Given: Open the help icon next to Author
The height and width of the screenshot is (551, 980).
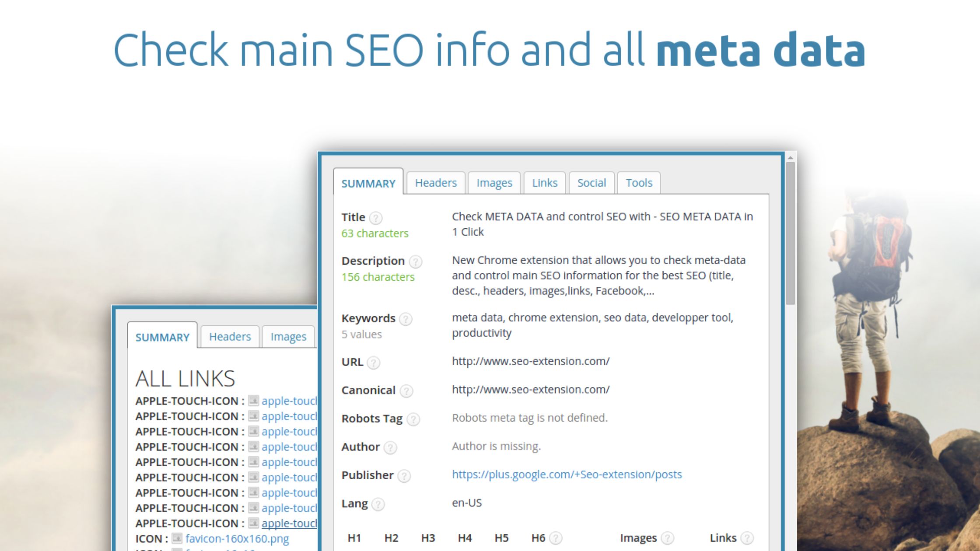Looking at the screenshot, I should point(390,447).
